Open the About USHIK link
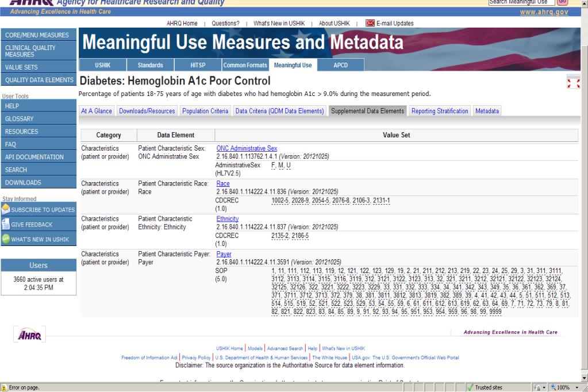This screenshot has width=588, height=392. pos(334,23)
